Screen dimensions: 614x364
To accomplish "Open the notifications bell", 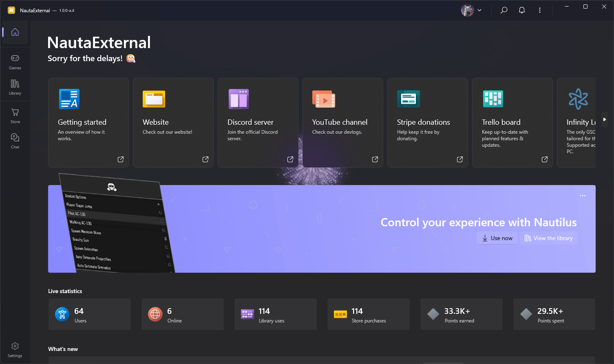I will (x=522, y=10).
